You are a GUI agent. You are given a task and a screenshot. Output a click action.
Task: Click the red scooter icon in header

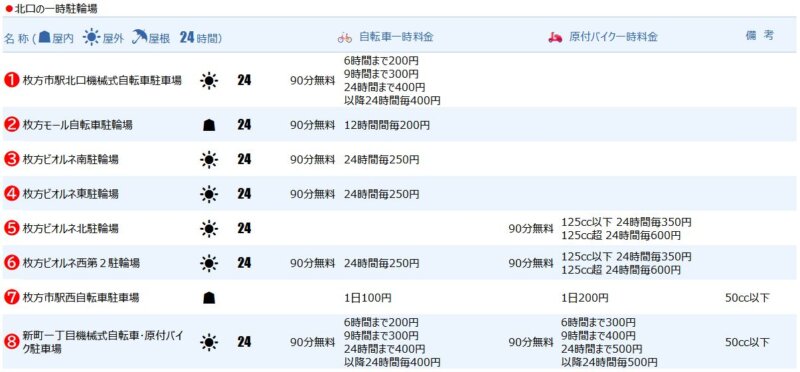tap(556, 38)
